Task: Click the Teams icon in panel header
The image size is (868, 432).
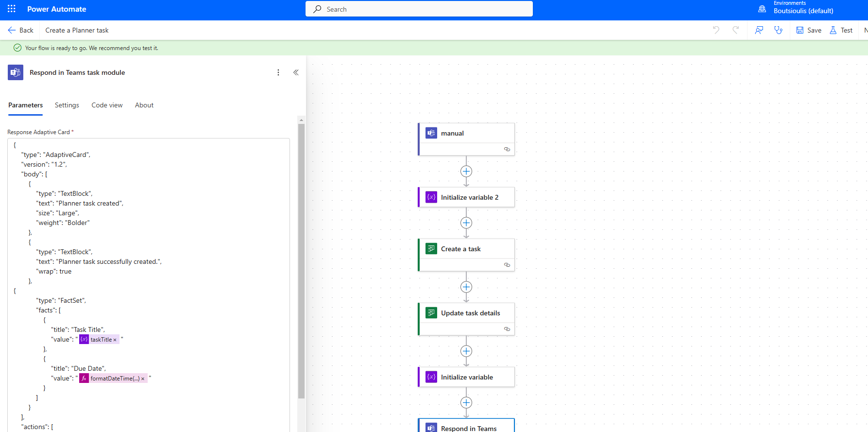Action: point(16,72)
